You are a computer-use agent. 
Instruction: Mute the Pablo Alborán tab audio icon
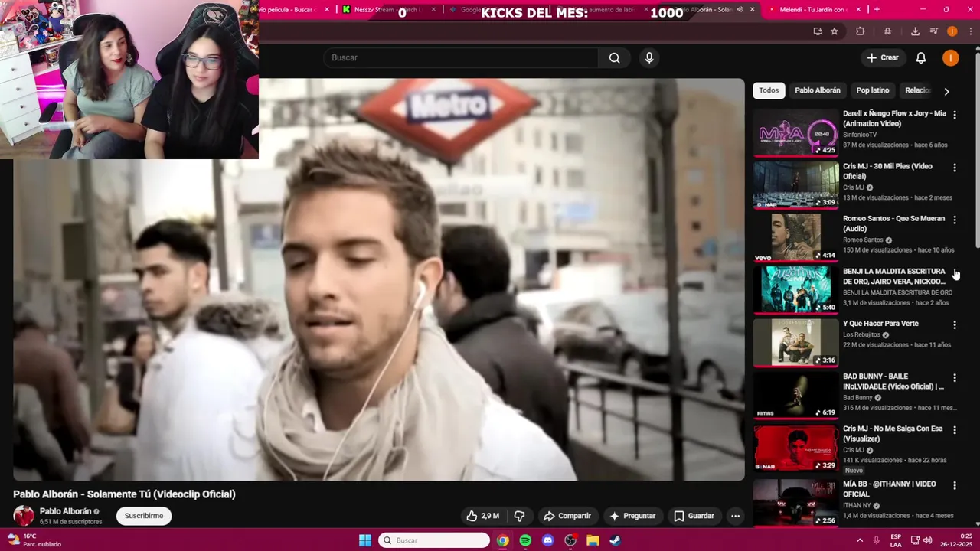(740, 9)
